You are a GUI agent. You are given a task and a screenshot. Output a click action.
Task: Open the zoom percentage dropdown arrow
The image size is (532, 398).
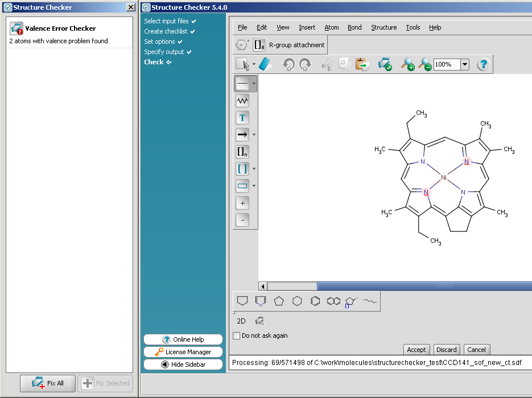pos(465,64)
